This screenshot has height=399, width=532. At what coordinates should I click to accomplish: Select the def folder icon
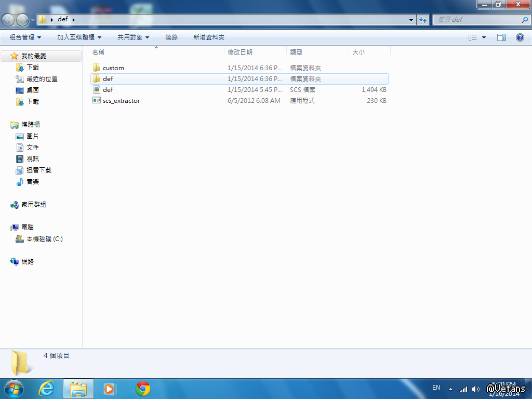[x=96, y=79]
